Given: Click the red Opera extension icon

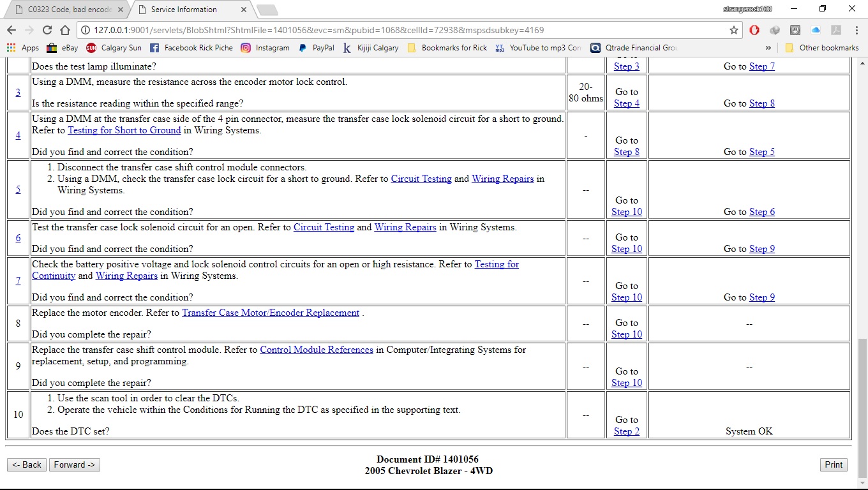Looking at the screenshot, I should tap(754, 30).
